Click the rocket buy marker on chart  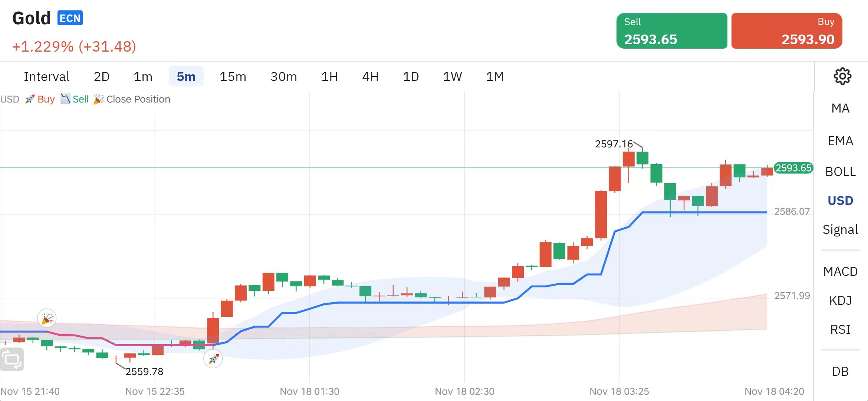tap(213, 359)
